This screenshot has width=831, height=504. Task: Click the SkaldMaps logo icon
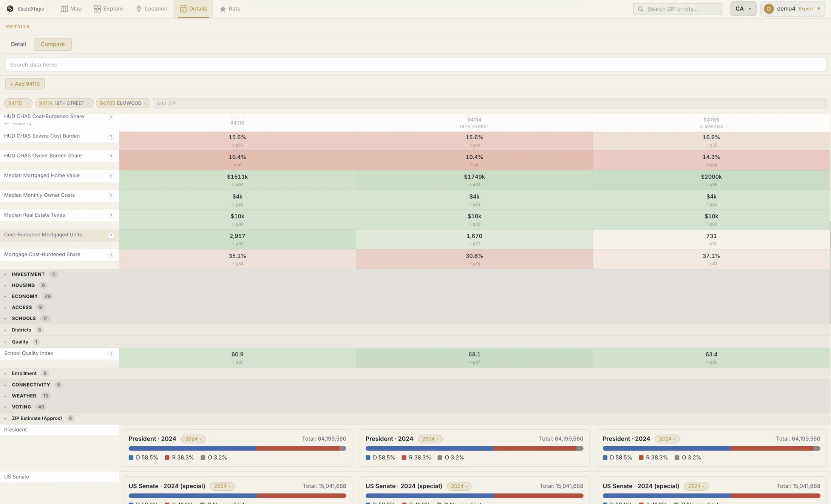pyautogui.click(x=10, y=9)
